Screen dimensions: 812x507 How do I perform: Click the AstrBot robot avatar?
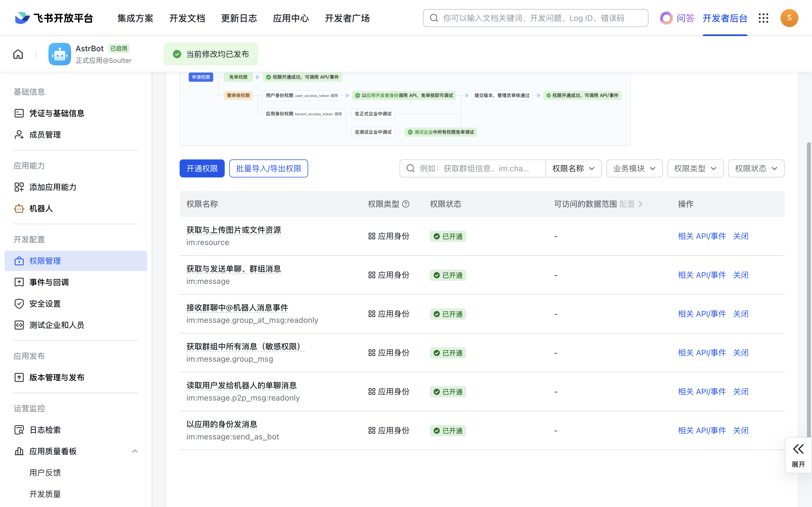coord(59,54)
